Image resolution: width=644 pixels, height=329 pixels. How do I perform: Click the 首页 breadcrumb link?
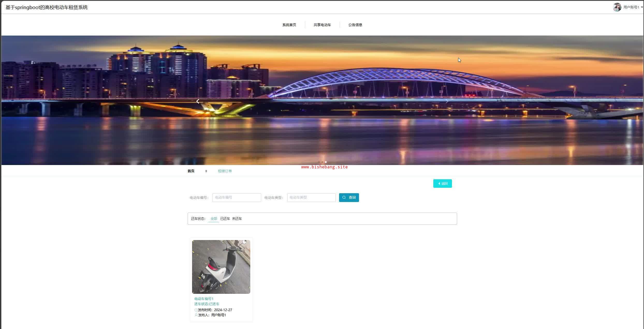pyautogui.click(x=191, y=171)
